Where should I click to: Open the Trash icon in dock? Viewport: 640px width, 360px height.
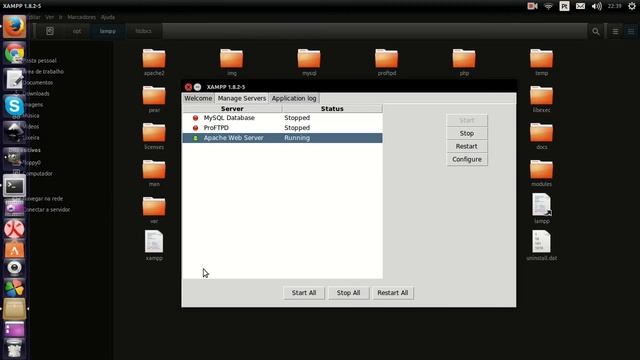(14, 349)
